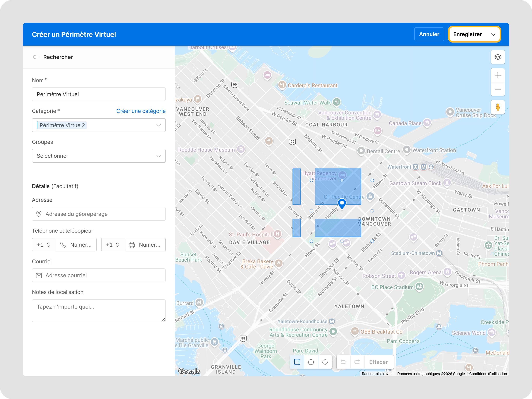Select the polygon drawing tool
This screenshot has height=399, width=532.
point(325,362)
